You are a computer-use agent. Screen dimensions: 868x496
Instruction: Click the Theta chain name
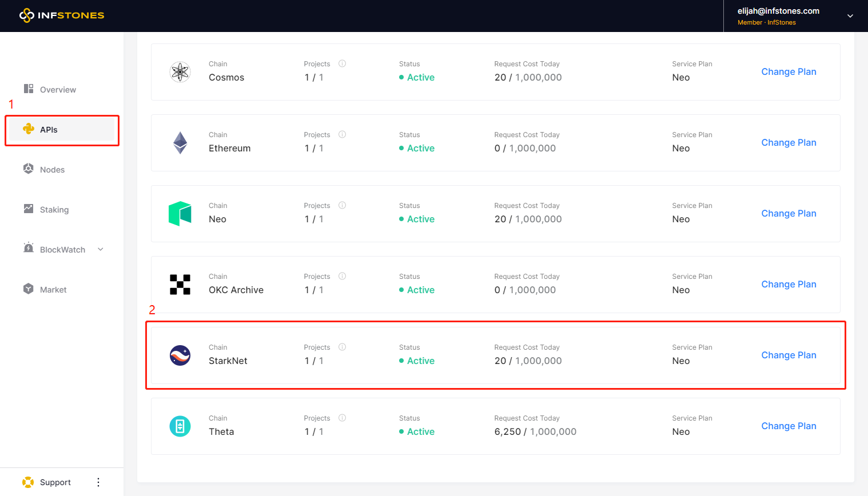click(221, 431)
